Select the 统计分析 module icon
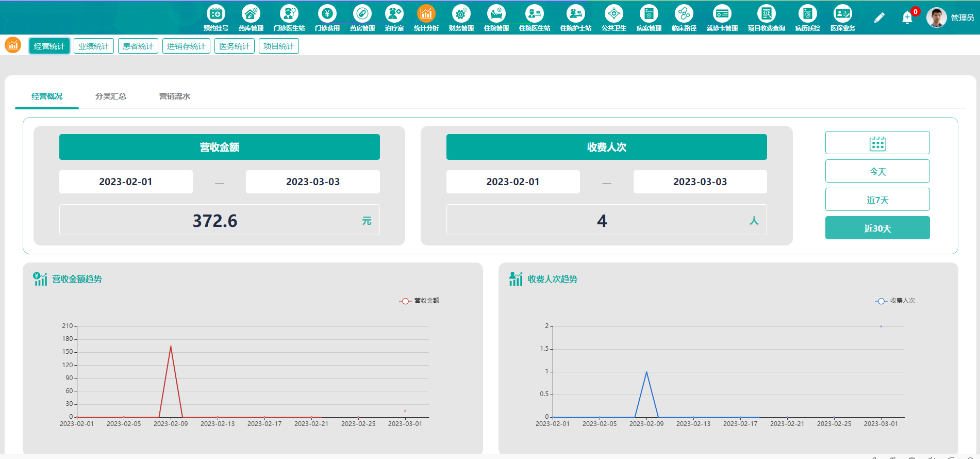 (x=426, y=18)
